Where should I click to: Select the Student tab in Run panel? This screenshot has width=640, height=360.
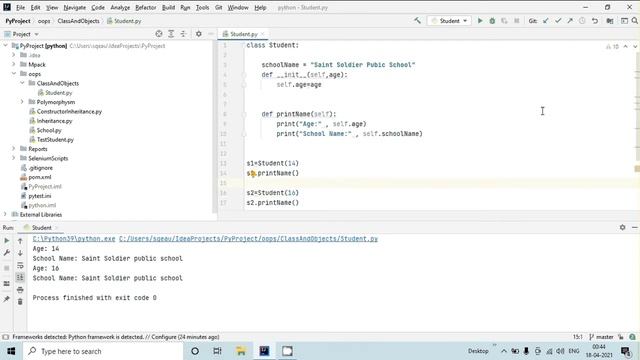click(x=41, y=227)
